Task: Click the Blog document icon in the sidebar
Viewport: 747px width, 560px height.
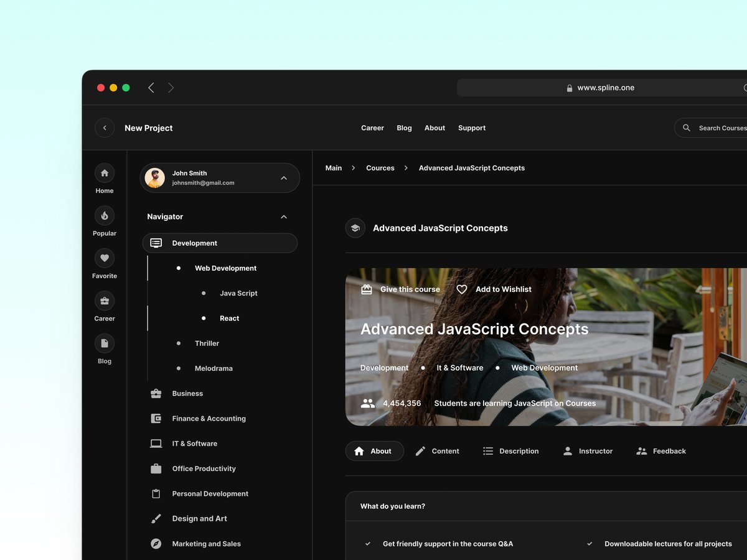Action: tap(105, 343)
